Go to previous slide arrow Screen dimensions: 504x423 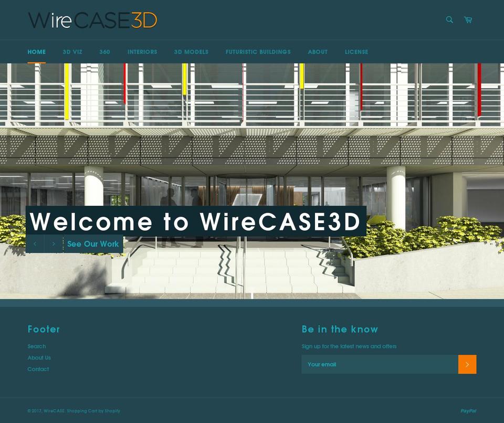click(35, 244)
